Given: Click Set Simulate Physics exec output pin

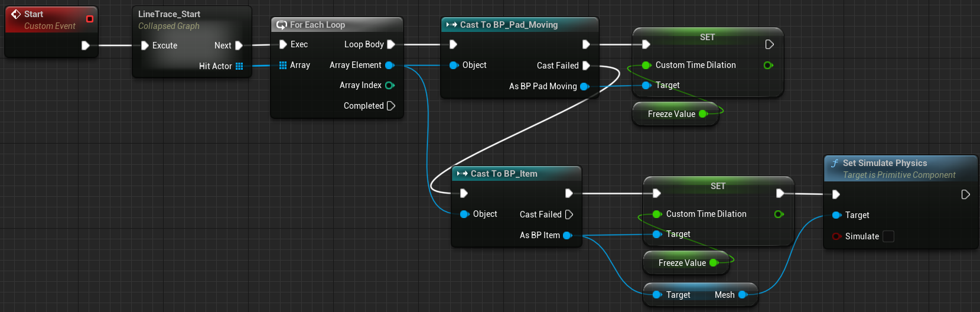Looking at the screenshot, I should click(965, 194).
